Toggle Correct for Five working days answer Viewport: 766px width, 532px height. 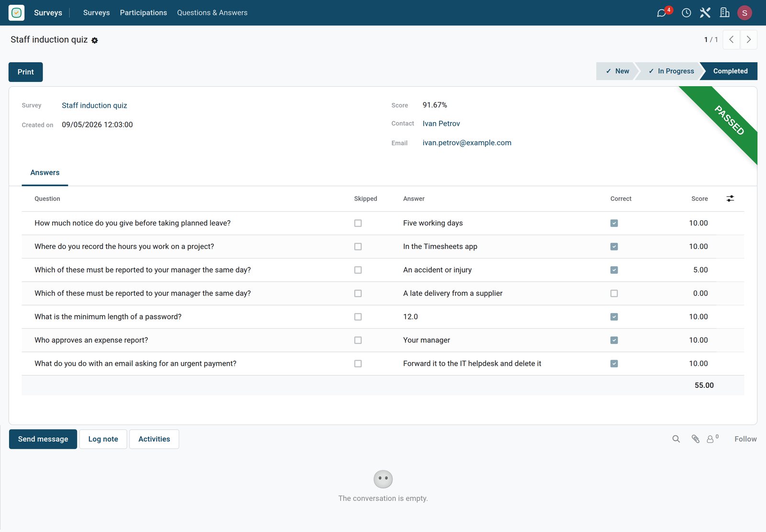614,223
